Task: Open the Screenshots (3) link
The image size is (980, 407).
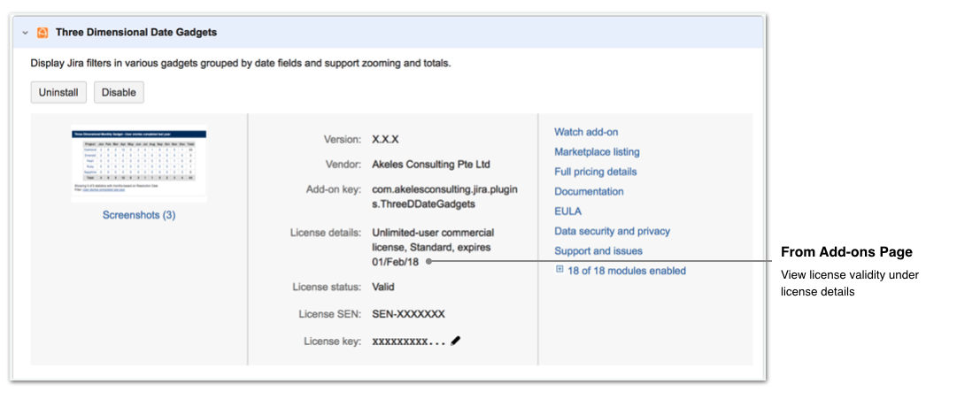Action: pyautogui.click(x=139, y=215)
